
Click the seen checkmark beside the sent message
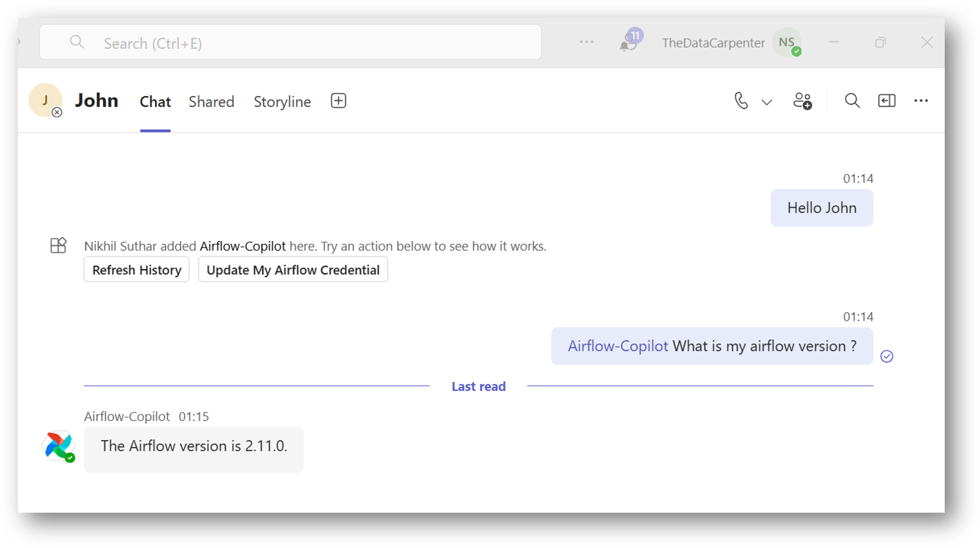pyautogui.click(x=887, y=357)
